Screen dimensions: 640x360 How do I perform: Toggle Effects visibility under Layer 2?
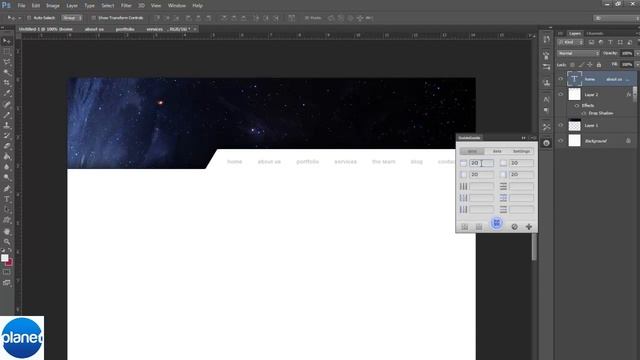[x=577, y=106]
